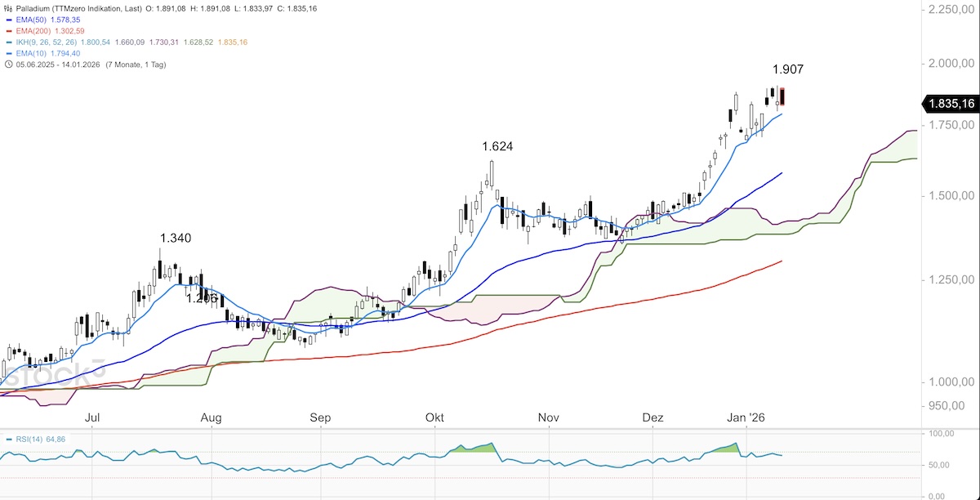Click the red EMA(200) legend marker
The width and height of the screenshot is (980, 500).
tap(8, 30)
